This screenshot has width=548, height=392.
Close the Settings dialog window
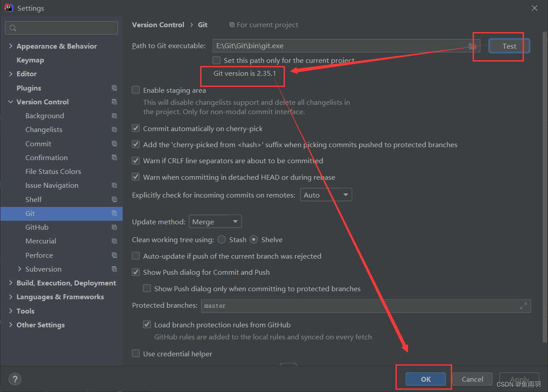(x=535, y=8)
